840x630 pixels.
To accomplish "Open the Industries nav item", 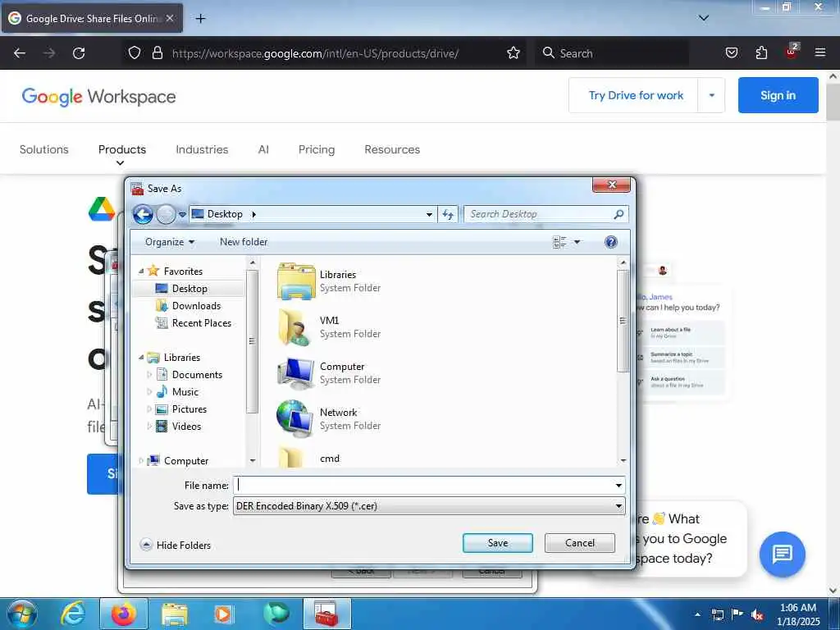I will pos(202,149).
